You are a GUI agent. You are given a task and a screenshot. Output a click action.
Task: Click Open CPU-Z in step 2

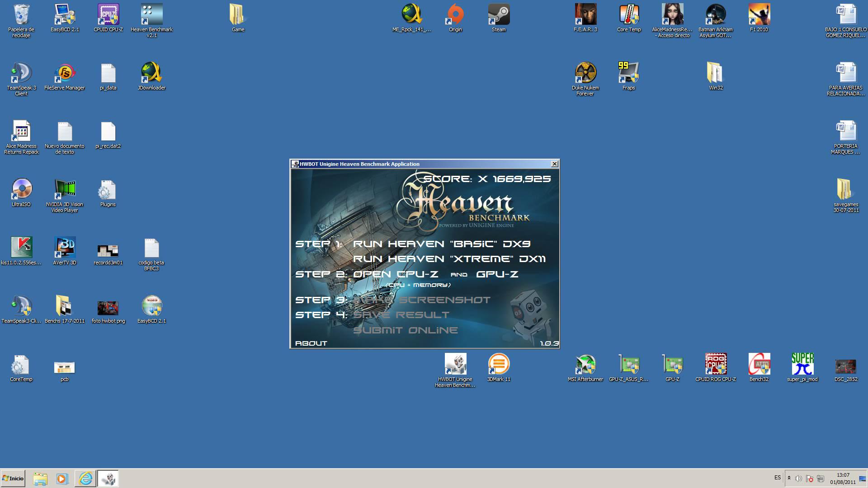click(x=396, y=274)
